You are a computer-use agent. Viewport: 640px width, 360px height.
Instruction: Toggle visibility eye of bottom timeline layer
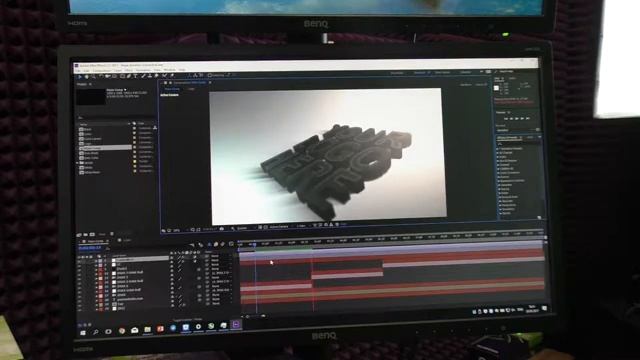80,309
